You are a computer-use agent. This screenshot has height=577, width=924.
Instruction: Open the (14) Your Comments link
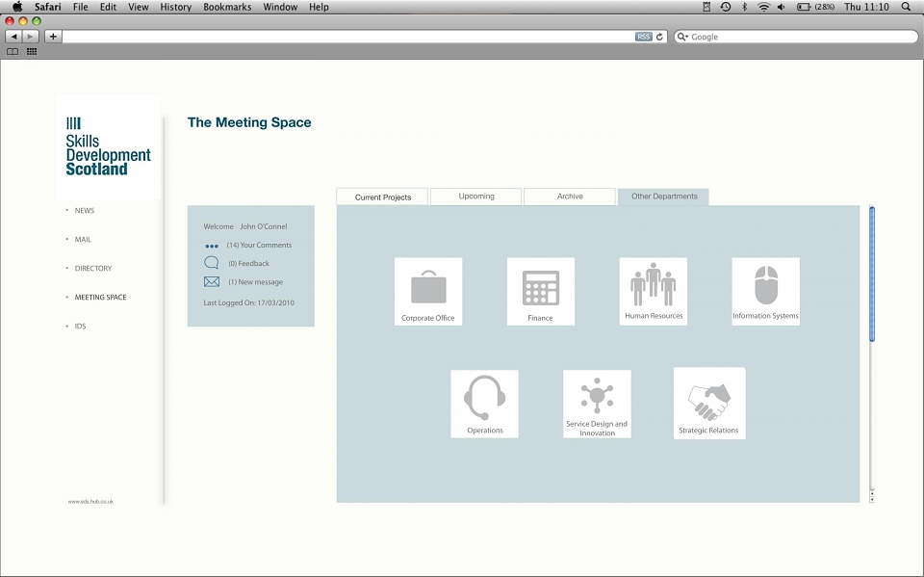[x=259, y=245]
